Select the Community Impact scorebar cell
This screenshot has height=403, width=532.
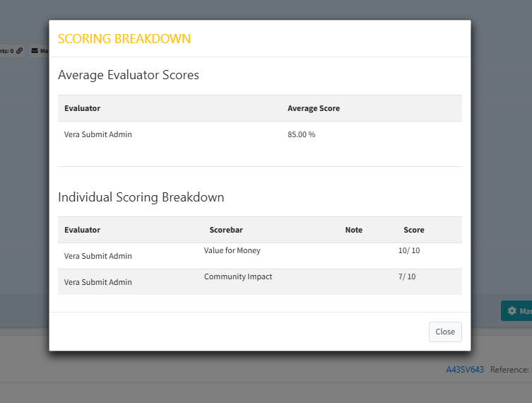(x=237, y=276)
